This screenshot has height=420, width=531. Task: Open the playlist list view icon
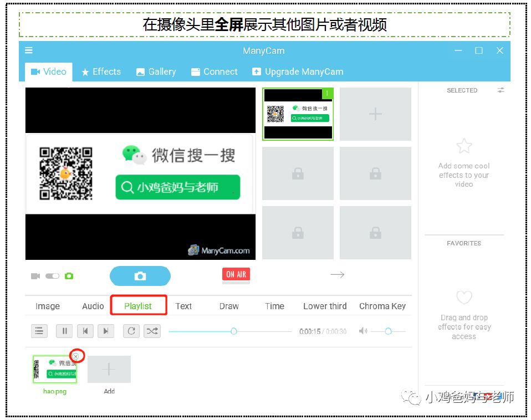(39, 331)
